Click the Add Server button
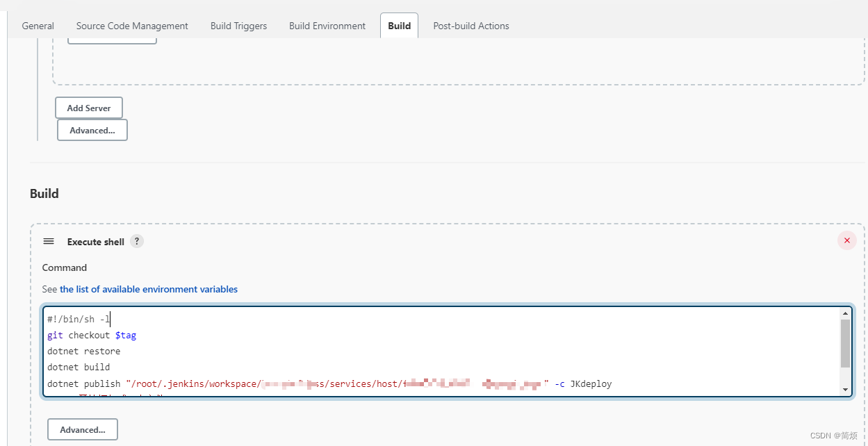 pyautogui.click(x=89, y=108)
